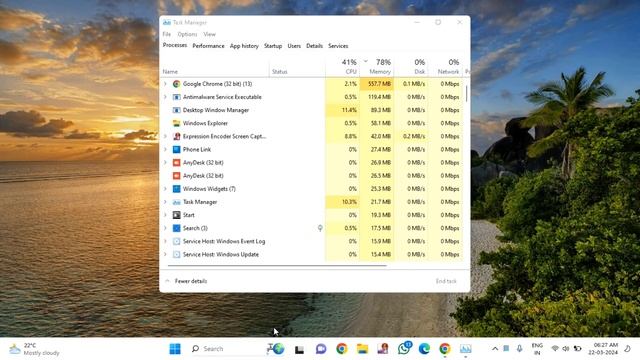Open Task Manager icon in the taskbar
This screenshot has width=640, height=360.
tap(465, 349)
